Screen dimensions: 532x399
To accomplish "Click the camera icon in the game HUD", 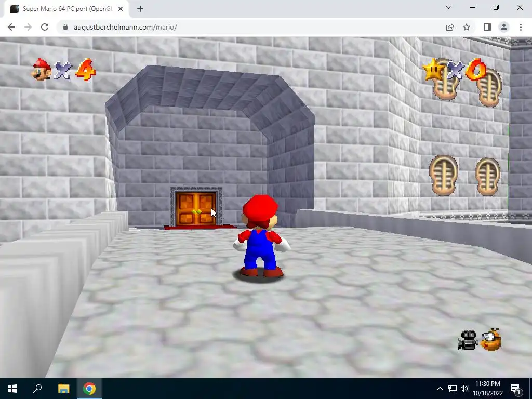I will (x=468, y=340).
